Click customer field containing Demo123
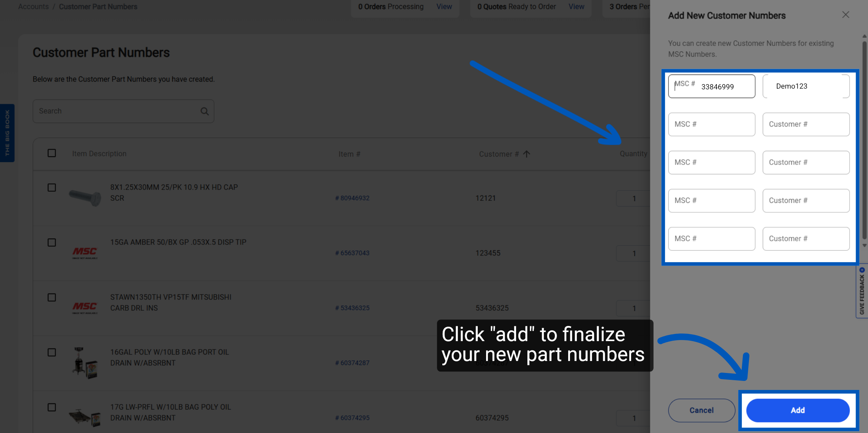The image size is (868, 433). coord(806,86)
